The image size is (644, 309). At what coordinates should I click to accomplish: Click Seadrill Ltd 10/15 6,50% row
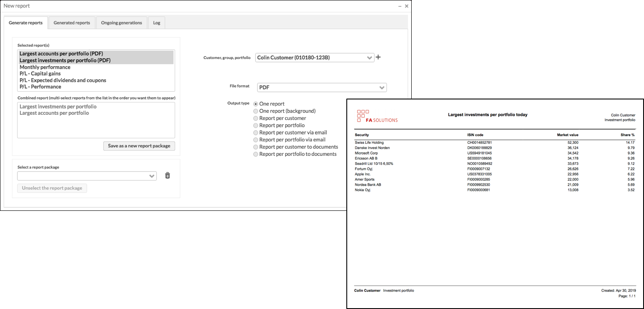(x=495, y=163)
